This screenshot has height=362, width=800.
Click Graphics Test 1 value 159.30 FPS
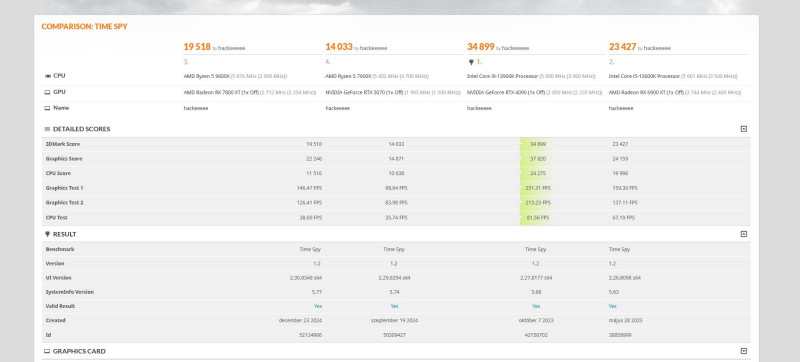tap(624, 188)
